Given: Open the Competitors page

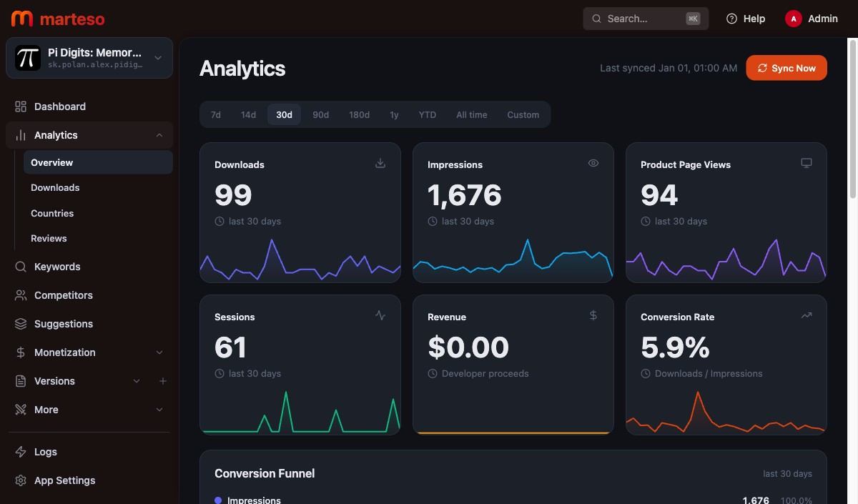Looking at the screenshot, I should pyautogui.click(x=89, y=295).
